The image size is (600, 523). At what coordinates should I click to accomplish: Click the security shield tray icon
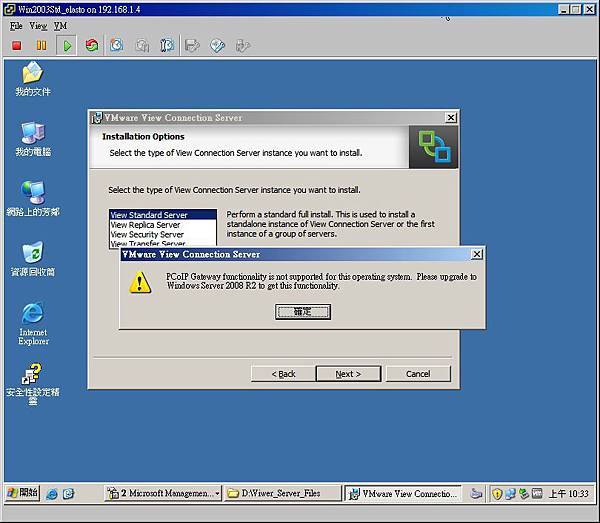tap(497, 494)
